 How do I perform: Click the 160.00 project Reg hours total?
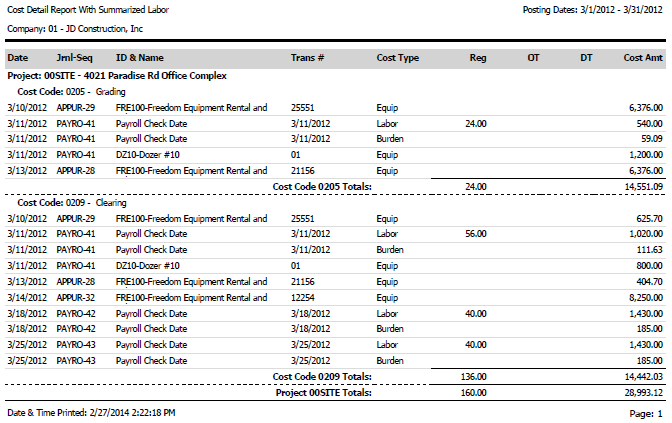click(x=474, y=393)
